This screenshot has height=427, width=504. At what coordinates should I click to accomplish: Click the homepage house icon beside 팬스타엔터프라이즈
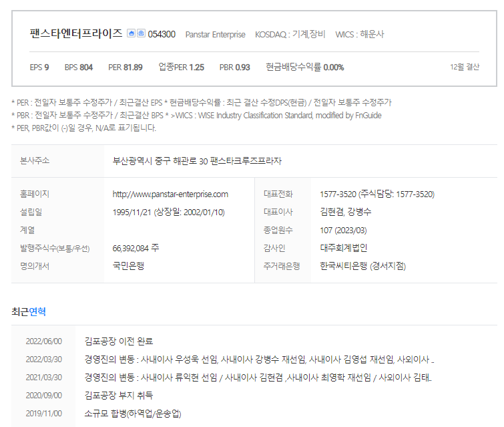pos(131,33)
